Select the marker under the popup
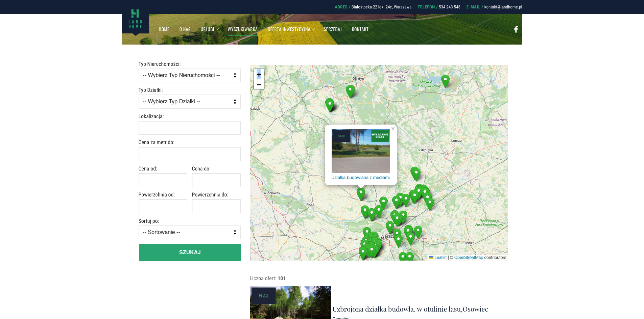This screenshot has width=644, height=319. click(x=361, y=193)
